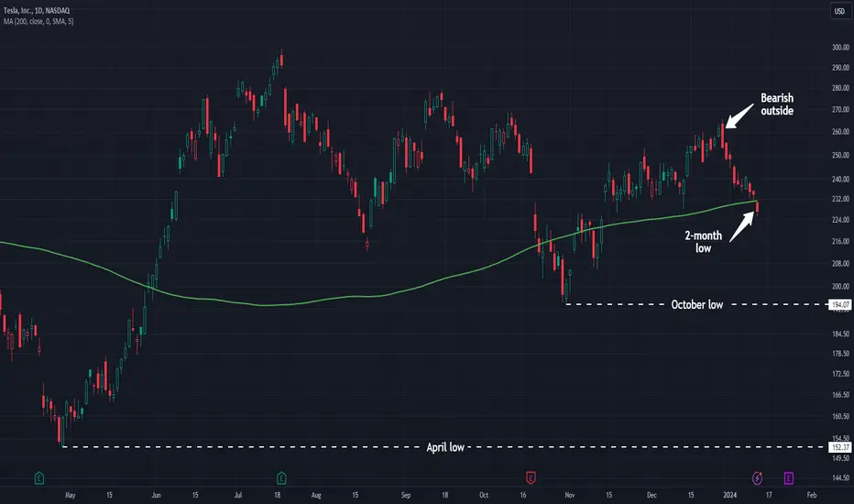The height and width of the screenshot is (504, 854).
Task: Click the 178.50 price axis label
Action: pyautogui.click(x=840, y=354)
